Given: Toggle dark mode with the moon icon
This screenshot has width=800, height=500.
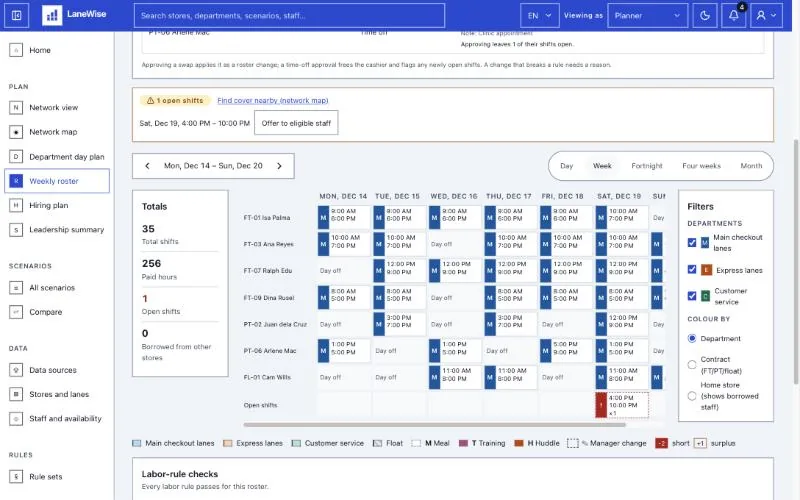Looking at the screenshot, I should tap(705, 15).
